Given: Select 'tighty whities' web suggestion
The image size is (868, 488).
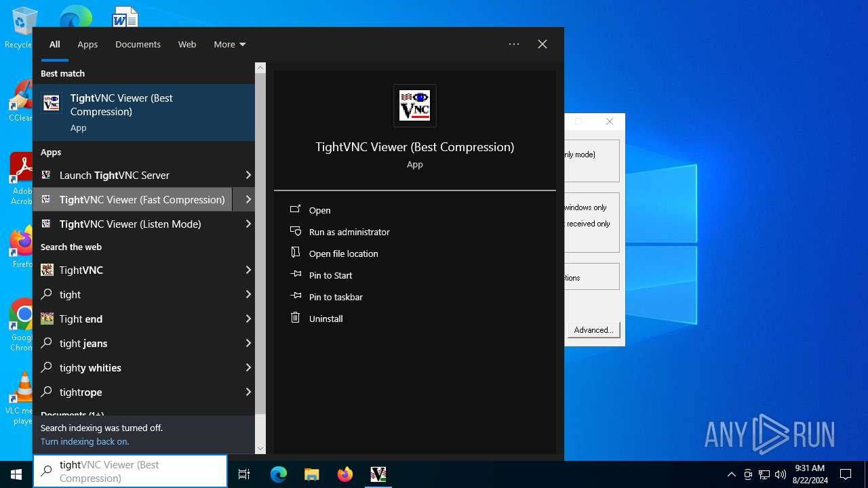Looking at the screenshot, I should pos(133,367).
